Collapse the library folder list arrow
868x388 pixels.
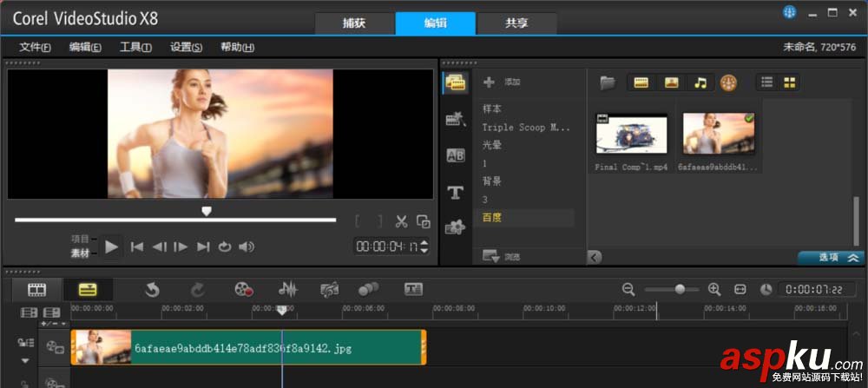point(595,258)
